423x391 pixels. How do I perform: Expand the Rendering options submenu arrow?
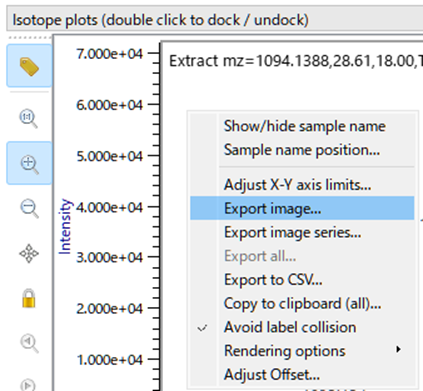tap(398, 349)
